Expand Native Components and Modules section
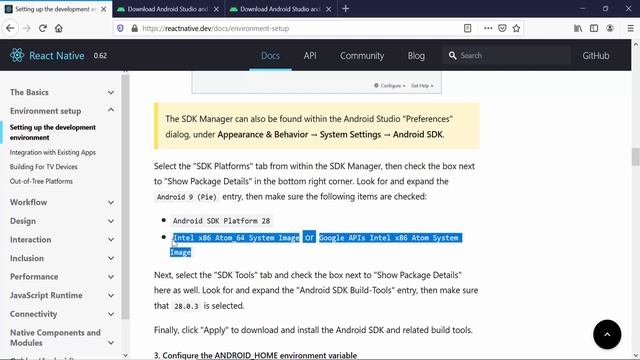Image resolution: width=640 pixels, height=360 pixels. [62, 338]
